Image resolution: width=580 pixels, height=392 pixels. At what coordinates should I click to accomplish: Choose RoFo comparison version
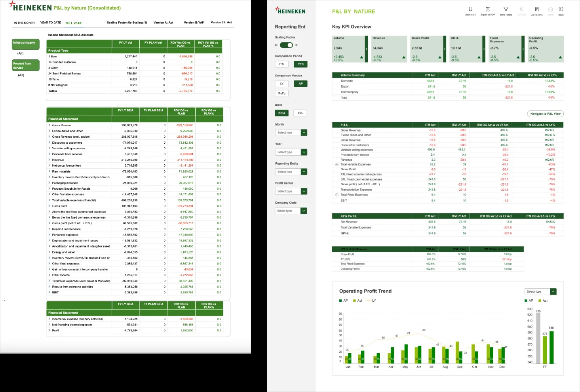click(x=281, y=93)
